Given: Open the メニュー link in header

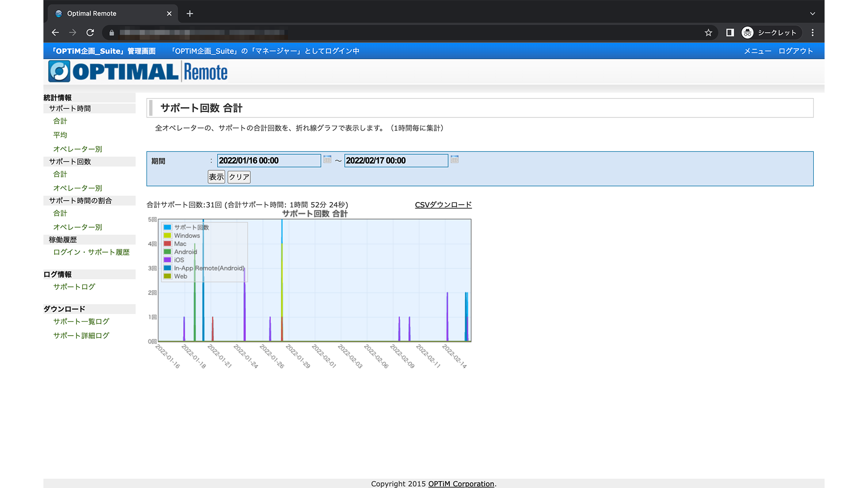Looking at the screenshot, I should (x=757, y=51).
